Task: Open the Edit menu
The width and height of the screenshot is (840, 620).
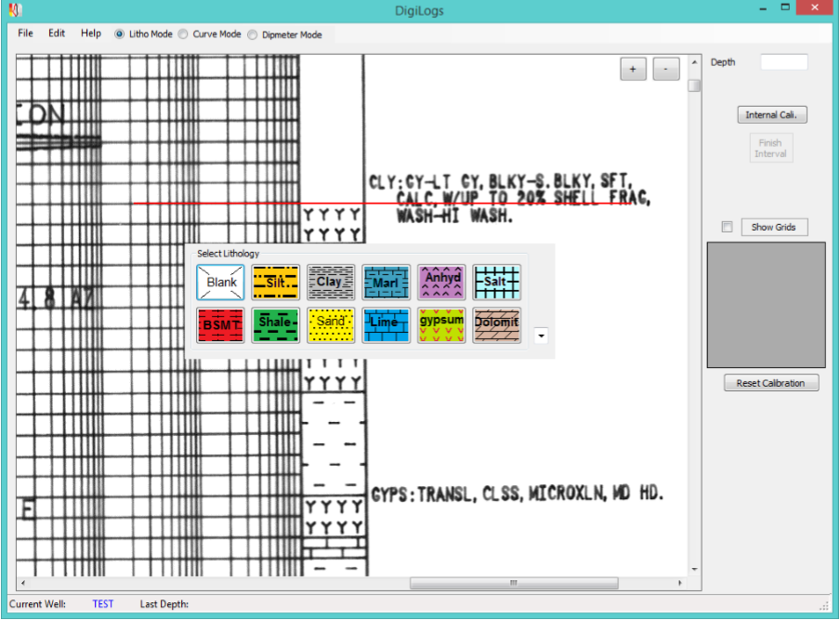Action: [x=56, y=33]
